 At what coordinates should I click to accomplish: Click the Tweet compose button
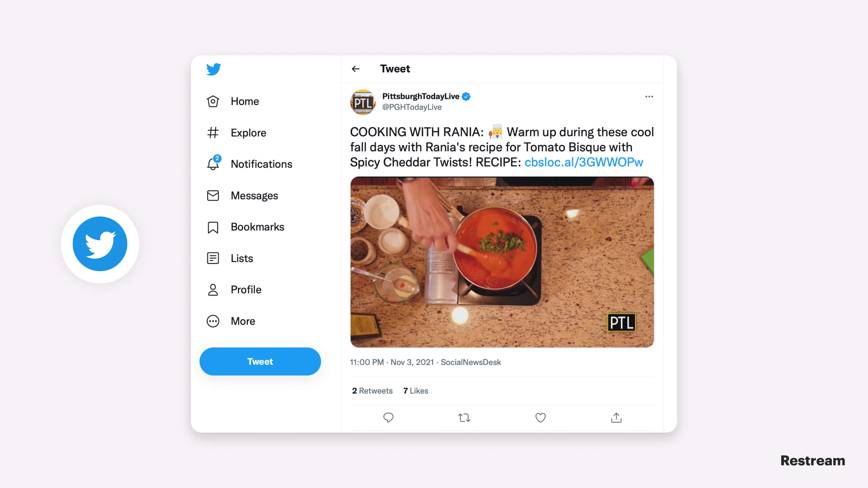pyautogui.click(x=260, y=361)
